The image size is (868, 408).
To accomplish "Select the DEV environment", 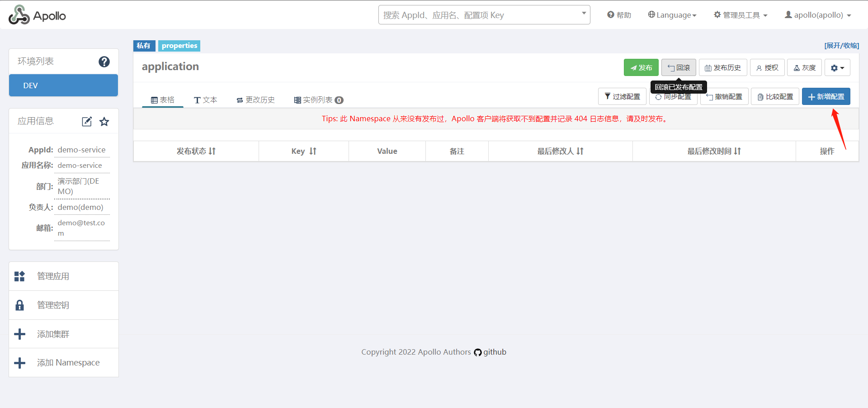I will point(63,85).
